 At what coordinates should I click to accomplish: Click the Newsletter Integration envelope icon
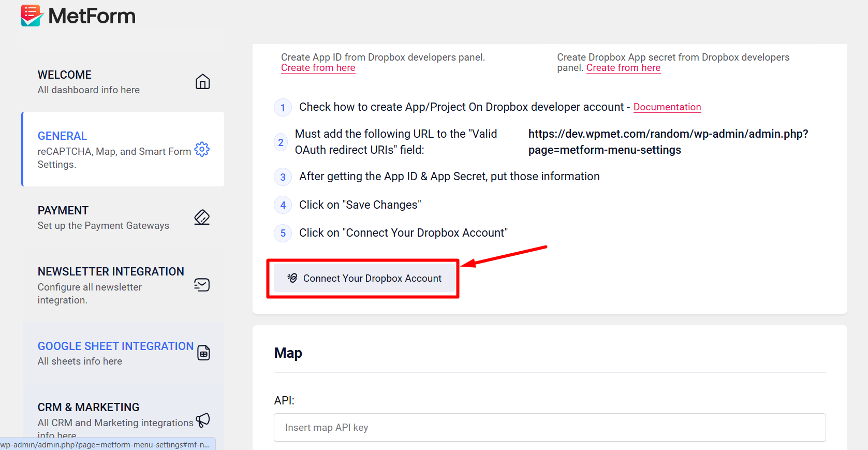202,285
